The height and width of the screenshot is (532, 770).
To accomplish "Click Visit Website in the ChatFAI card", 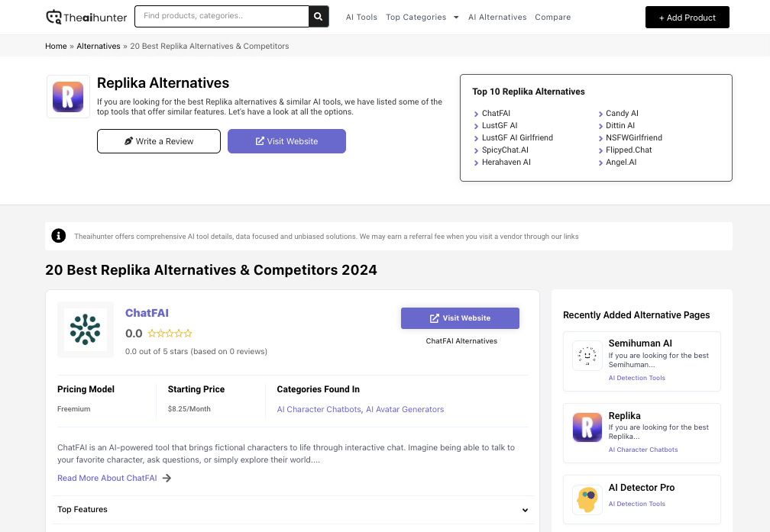I will pos(460,318).
